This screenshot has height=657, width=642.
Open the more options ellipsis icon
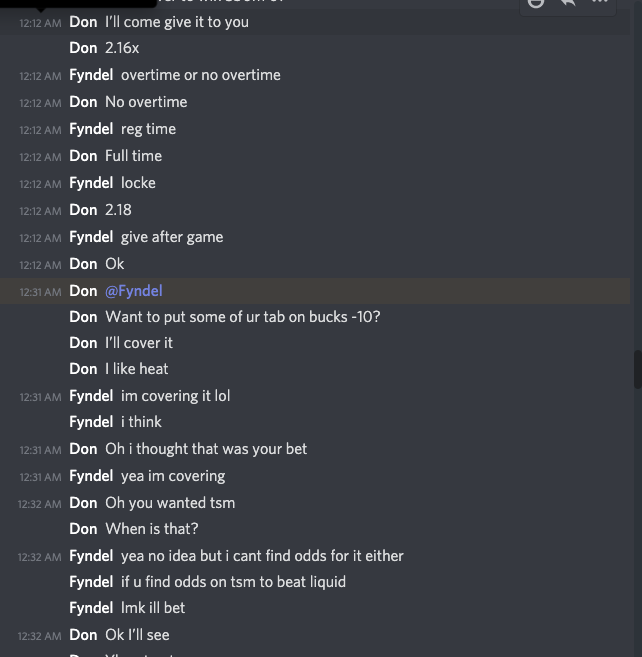(x=599, y=3)
